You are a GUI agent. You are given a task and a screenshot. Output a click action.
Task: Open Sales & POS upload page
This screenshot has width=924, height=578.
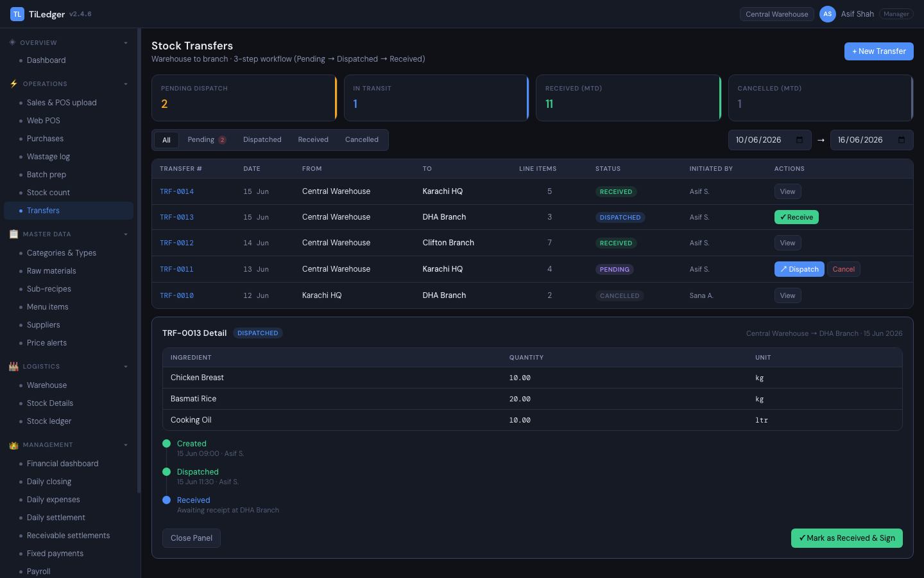point(69,103)
